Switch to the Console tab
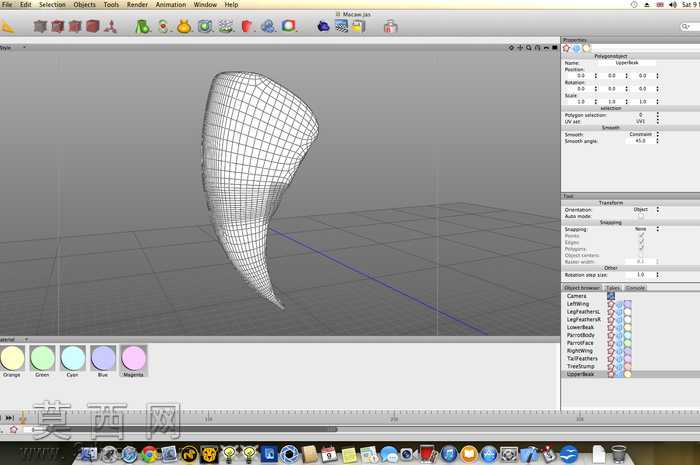 click(635, 288)
